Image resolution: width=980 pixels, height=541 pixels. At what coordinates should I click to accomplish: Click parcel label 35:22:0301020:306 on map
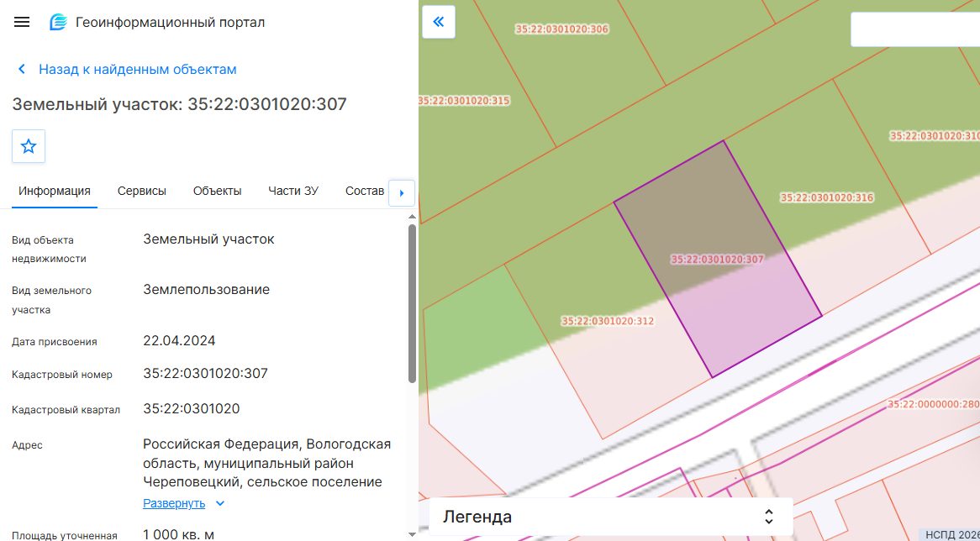click(x=562, y=29)
